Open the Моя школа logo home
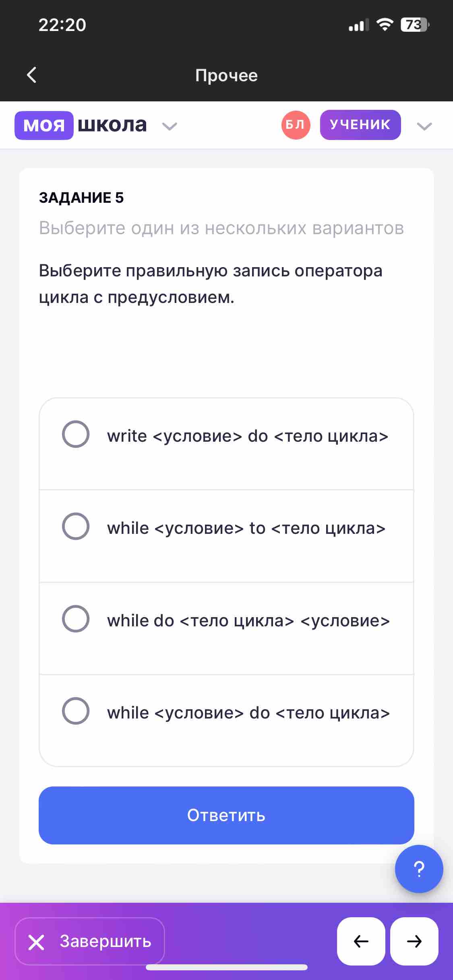 point(81,125)
